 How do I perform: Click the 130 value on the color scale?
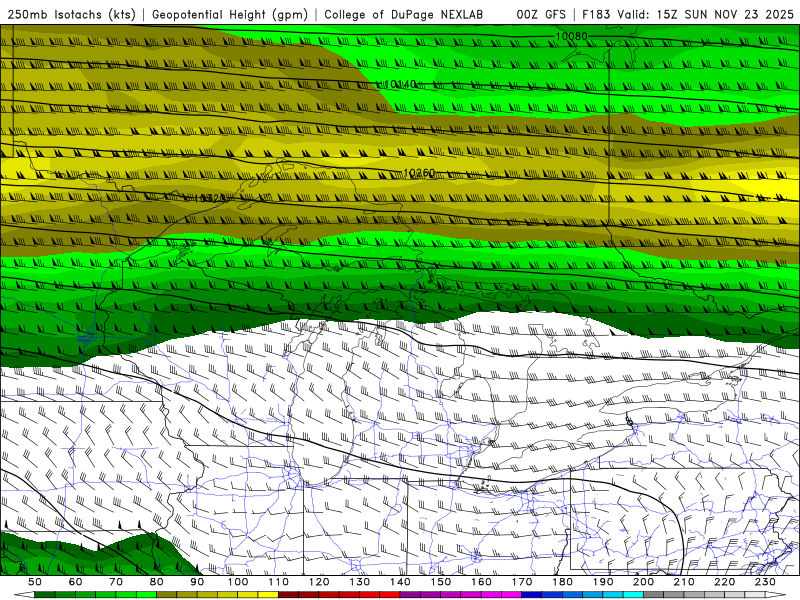[360, 582]
